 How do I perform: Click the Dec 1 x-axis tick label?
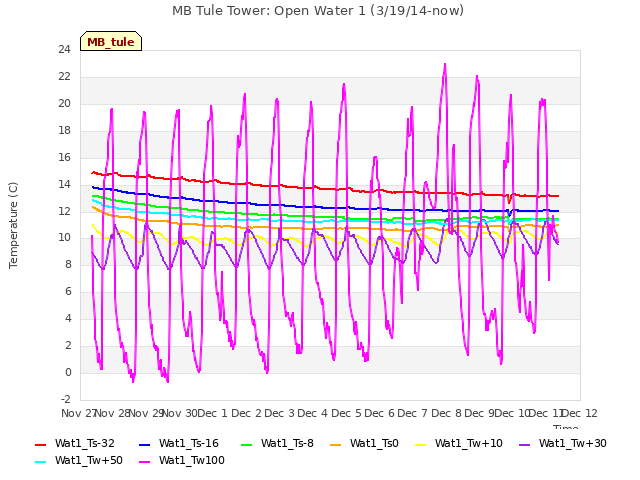tap(212, 413)
